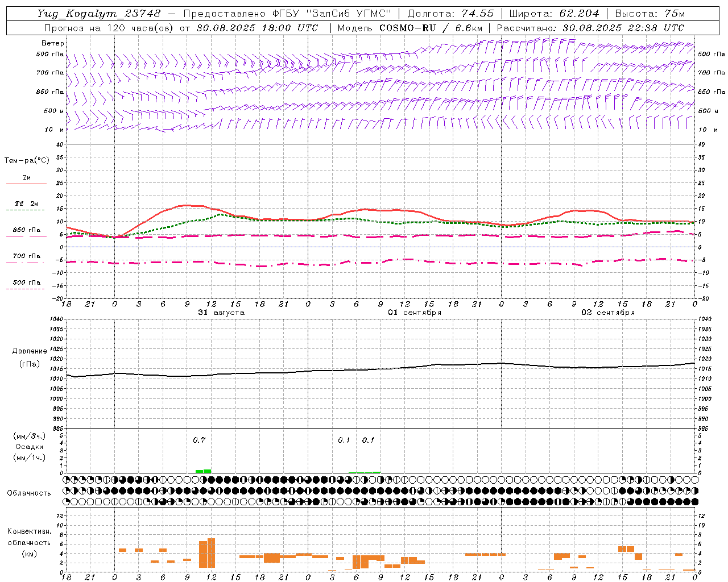Click the Облачность cloud cover label
Screen dimensions: 728x582
[29, 493]
